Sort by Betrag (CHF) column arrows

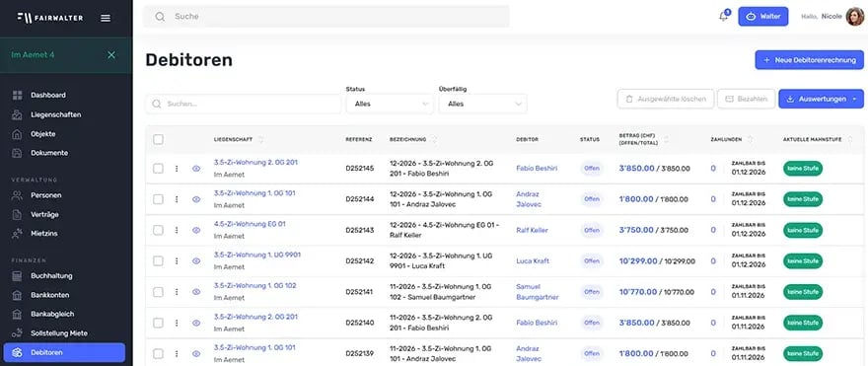(x=666, y=139)
